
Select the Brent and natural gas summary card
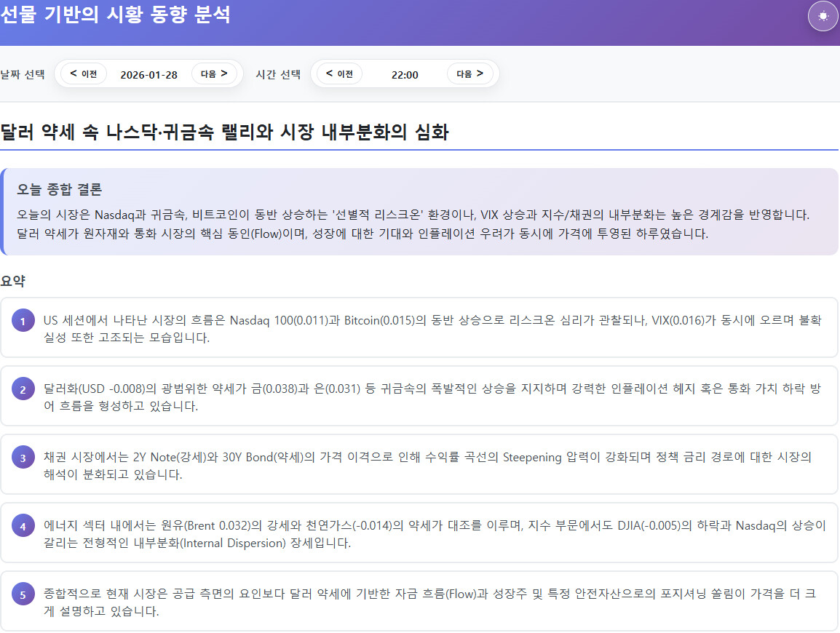pos(429,533)
